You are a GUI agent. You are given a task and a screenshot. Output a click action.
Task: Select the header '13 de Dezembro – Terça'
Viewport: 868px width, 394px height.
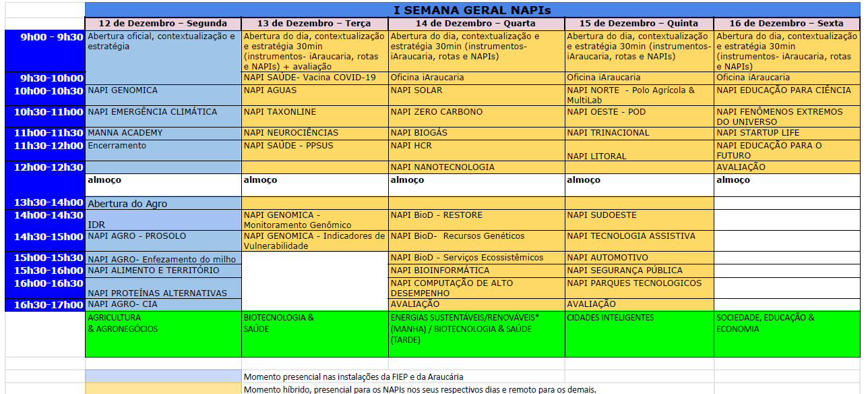tap(315, 24)
